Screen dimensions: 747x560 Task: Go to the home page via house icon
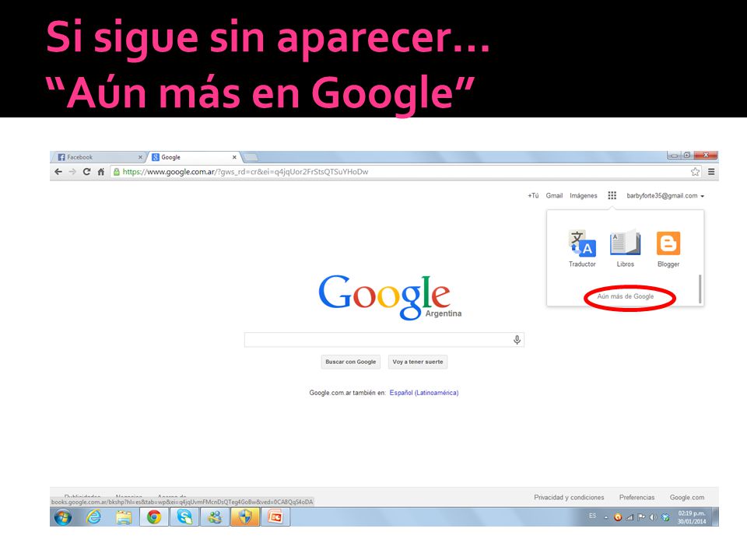click(101, 172)
